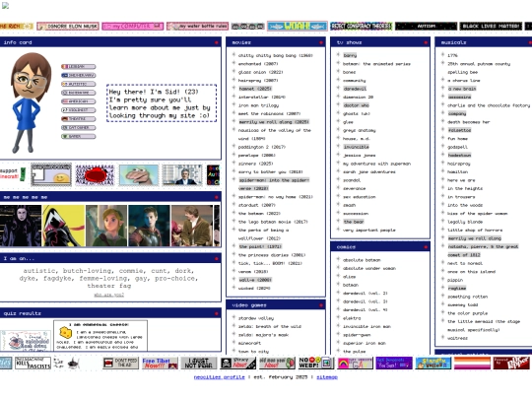
Task: Click the I MUST NOT FEAR badge
Action: coord(199,363)
